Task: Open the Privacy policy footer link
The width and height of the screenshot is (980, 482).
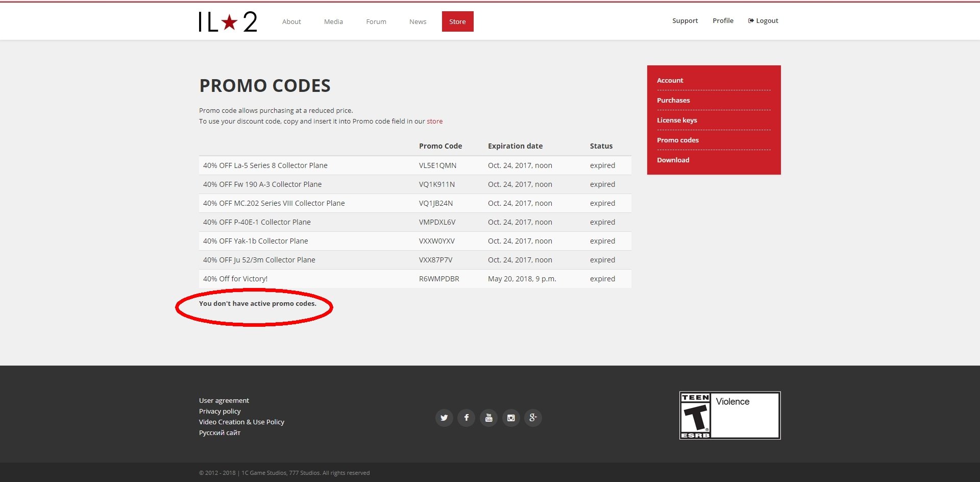Action: tap(219, 412)
